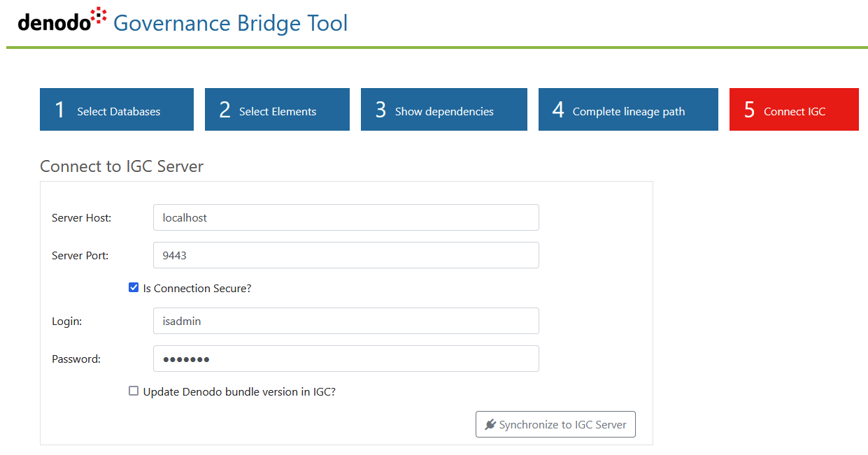Click the step number 5 badge

[749, 110]
